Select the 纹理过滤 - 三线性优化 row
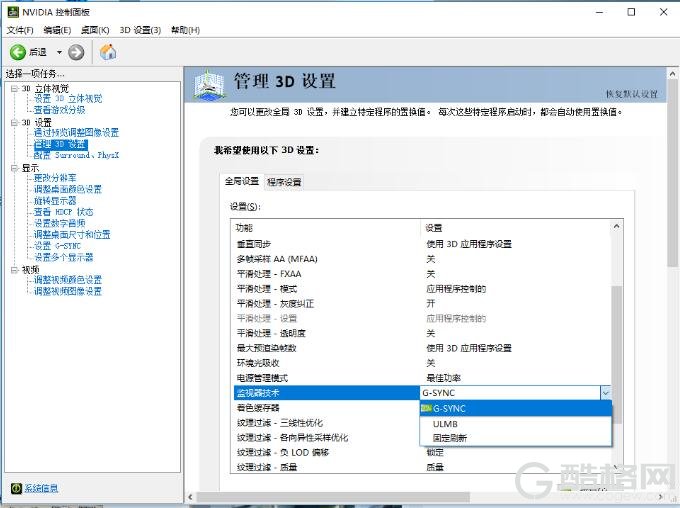680x508 pixels. [327, 423]
